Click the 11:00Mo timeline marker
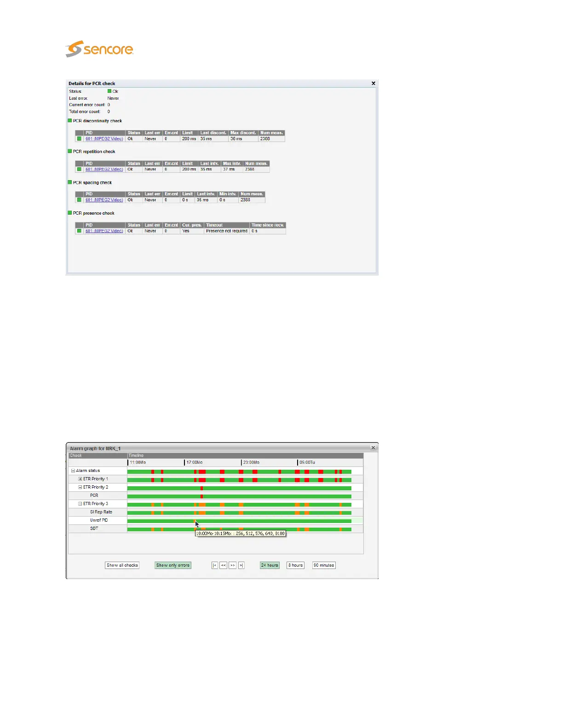 tap(138, 462)
